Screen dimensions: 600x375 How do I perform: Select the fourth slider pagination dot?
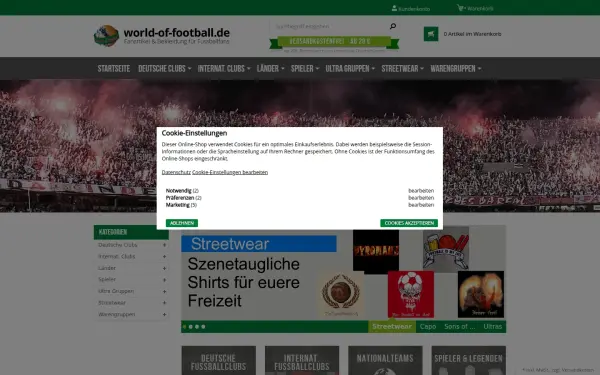[203, 327]
